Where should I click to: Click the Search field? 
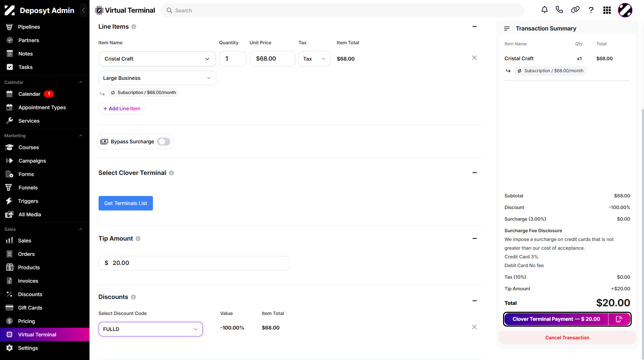click(342, 11)
